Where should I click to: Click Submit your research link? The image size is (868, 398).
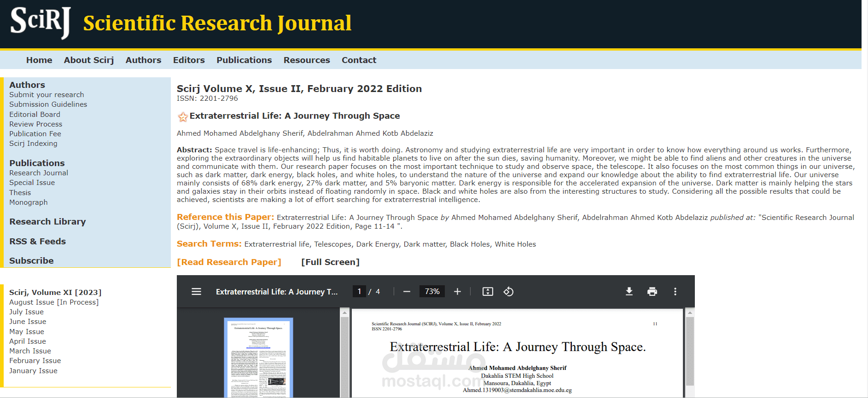click(x=47, y=95)
